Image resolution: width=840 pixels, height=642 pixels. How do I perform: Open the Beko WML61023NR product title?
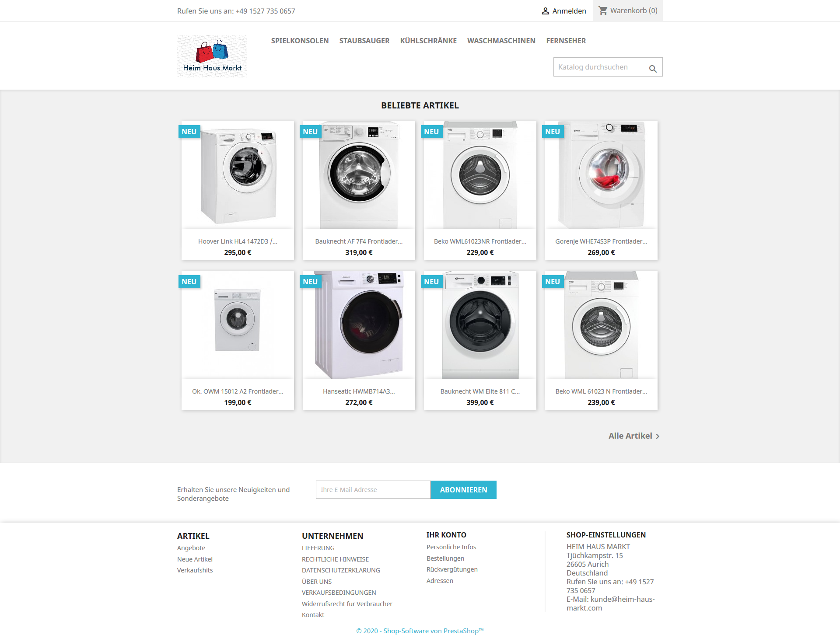pos(480,241)
